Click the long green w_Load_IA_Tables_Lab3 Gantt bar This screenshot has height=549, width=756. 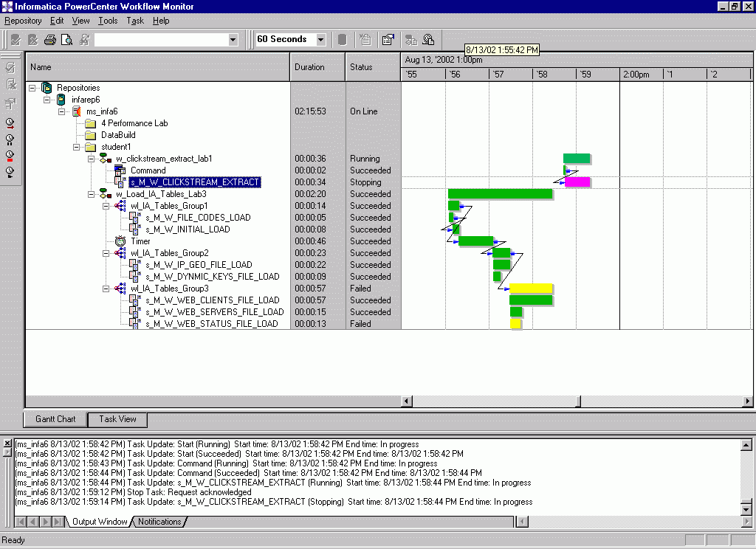[x=500, y=194]
